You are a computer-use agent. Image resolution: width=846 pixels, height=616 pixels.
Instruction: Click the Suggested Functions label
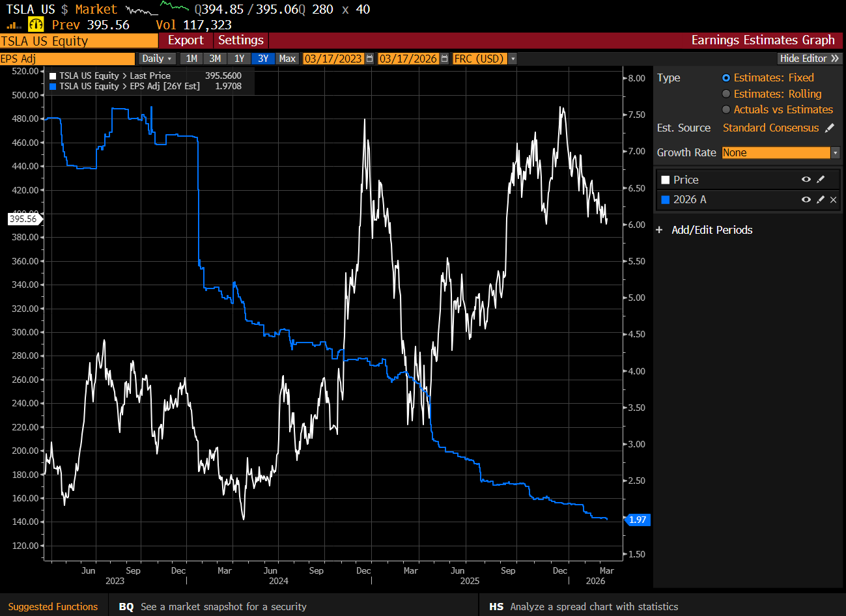point(53,606)
